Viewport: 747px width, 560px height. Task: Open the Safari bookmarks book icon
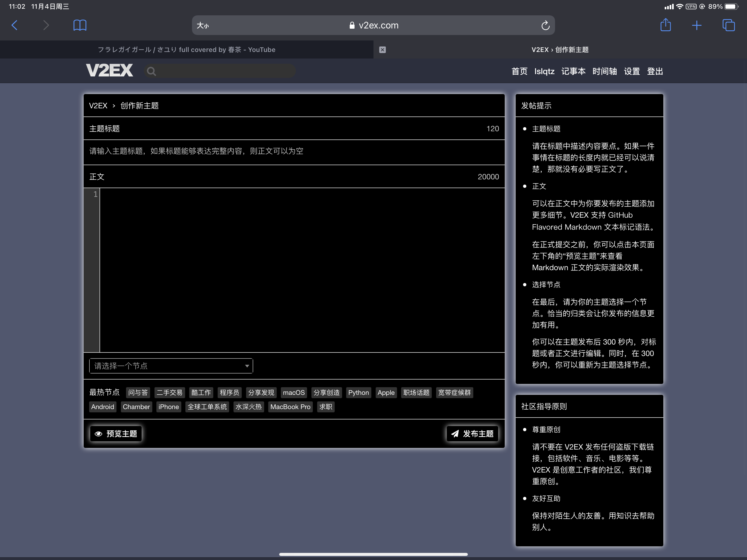(x=80, y=25)
